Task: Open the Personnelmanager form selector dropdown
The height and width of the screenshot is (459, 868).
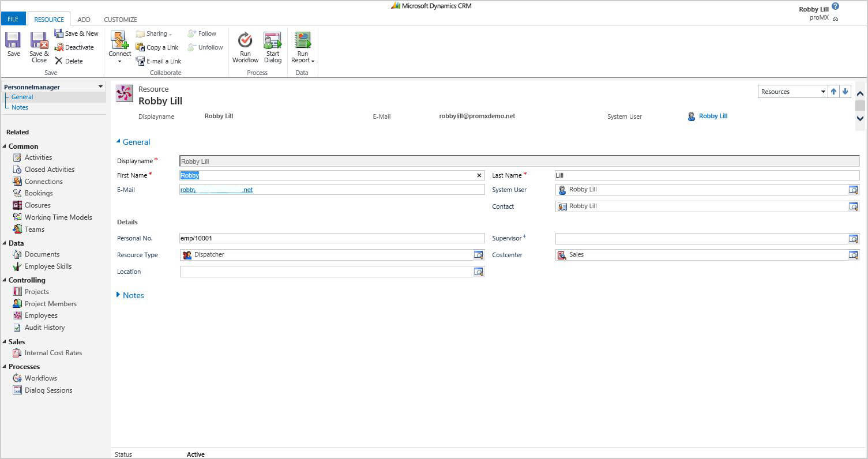Action: click(101, 86)
